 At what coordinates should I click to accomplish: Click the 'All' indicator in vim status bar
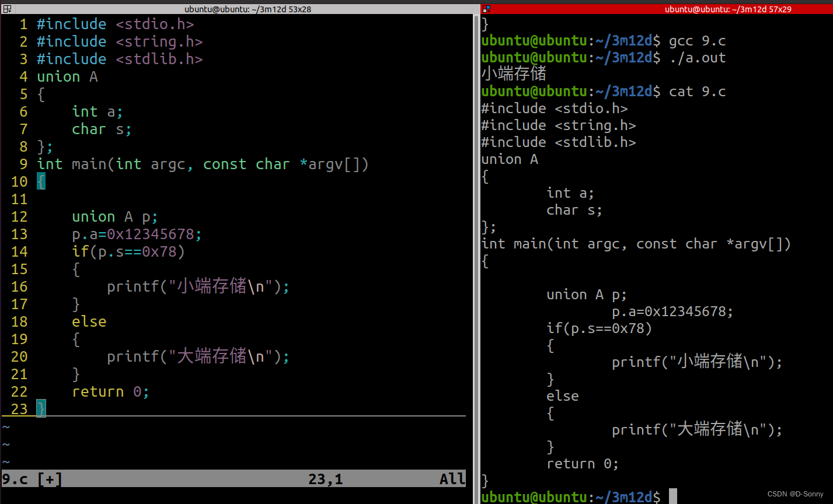[x=452, y=480]
